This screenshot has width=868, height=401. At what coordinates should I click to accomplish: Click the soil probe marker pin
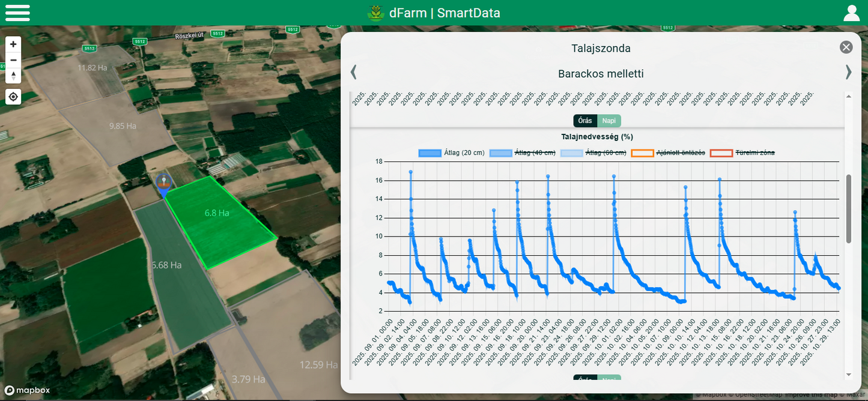click(x=163, y=182)
